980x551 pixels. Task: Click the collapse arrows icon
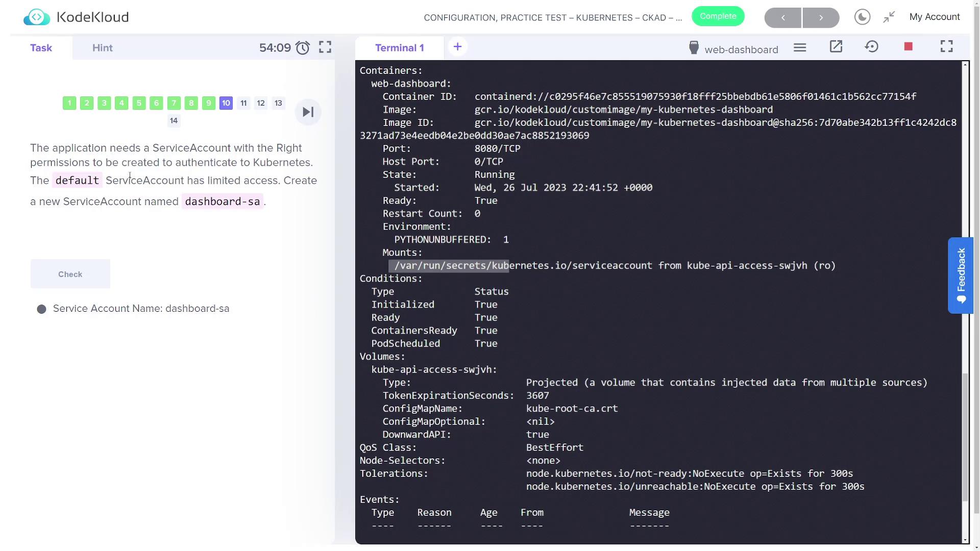(889, 17)
